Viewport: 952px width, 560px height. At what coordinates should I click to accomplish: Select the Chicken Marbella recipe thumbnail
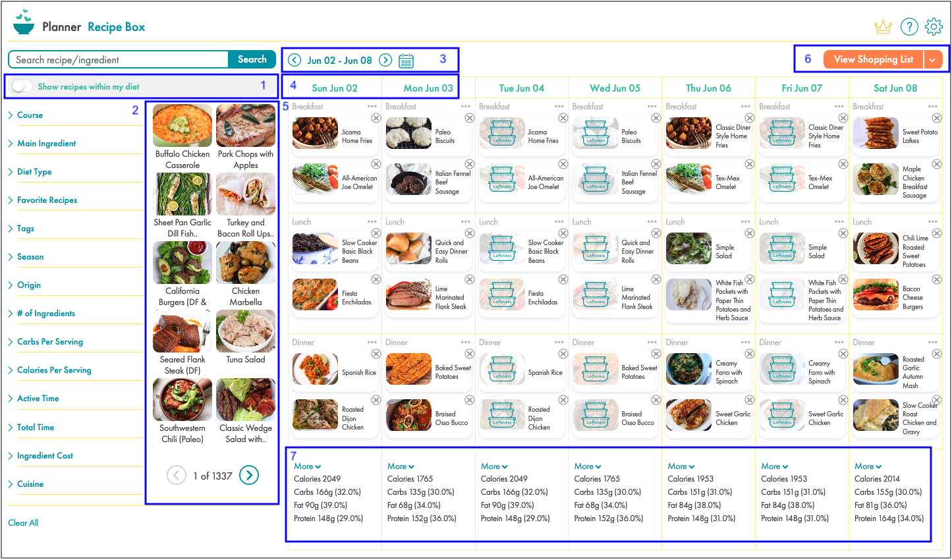coord(246,262)
